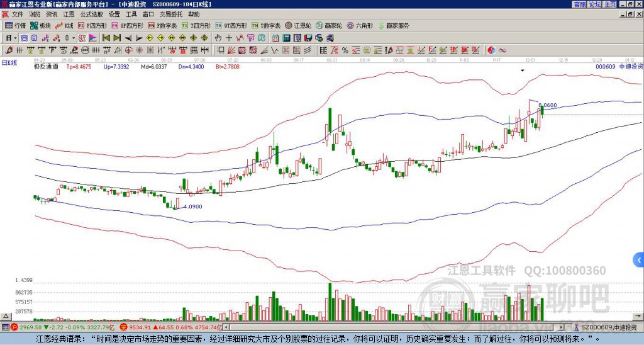Click the 客服 link
The width and height of the screenshot is (644, 345).
click(x=579, y=4)
